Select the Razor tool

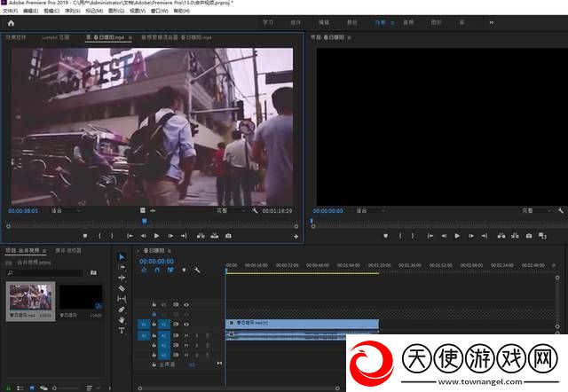122,288
